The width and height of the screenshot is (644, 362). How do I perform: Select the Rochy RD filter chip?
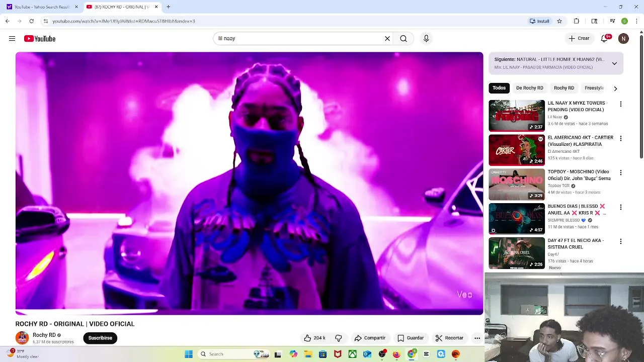[564, 88]
